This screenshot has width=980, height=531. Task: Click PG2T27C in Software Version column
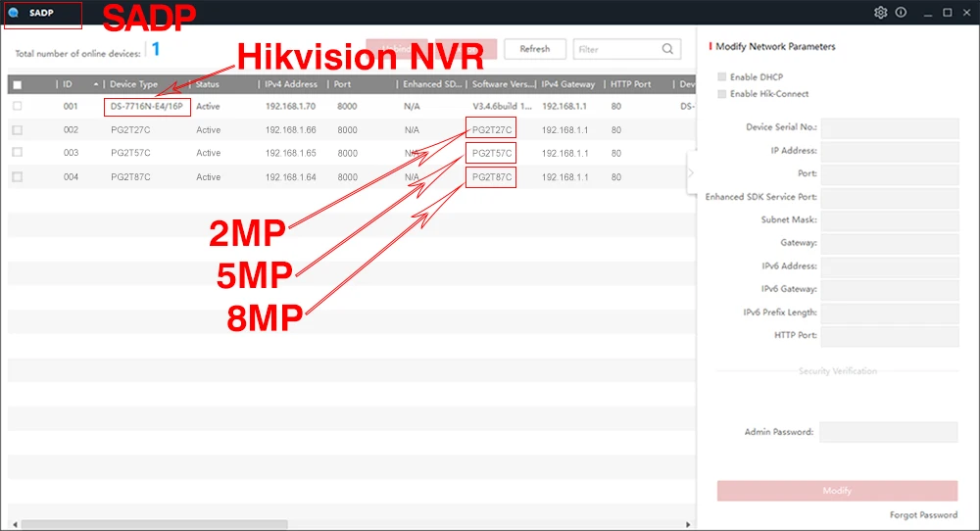491,130
